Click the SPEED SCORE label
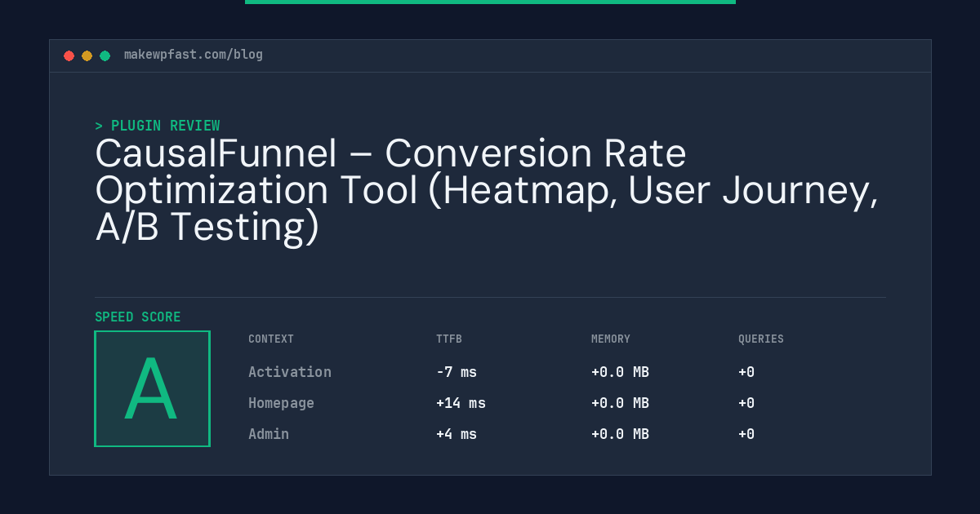This screenshot has width=980, height=514. [x=138, y=317]
